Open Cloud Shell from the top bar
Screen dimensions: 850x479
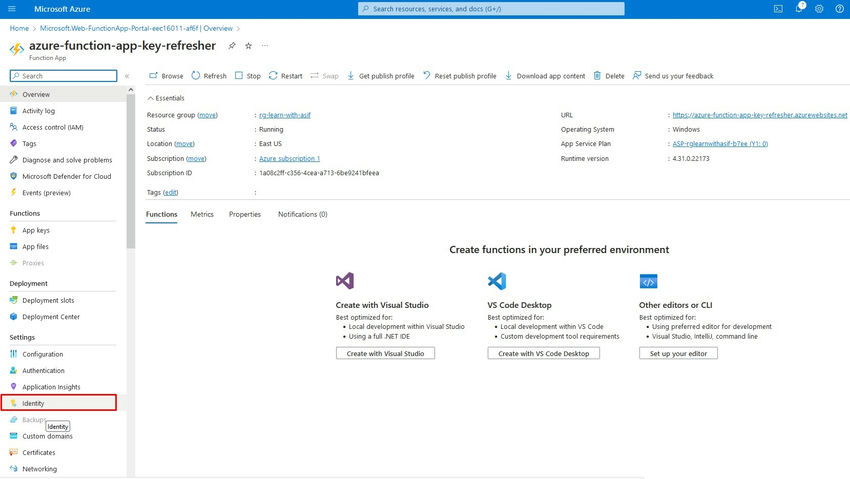click(x=778, y=9)
